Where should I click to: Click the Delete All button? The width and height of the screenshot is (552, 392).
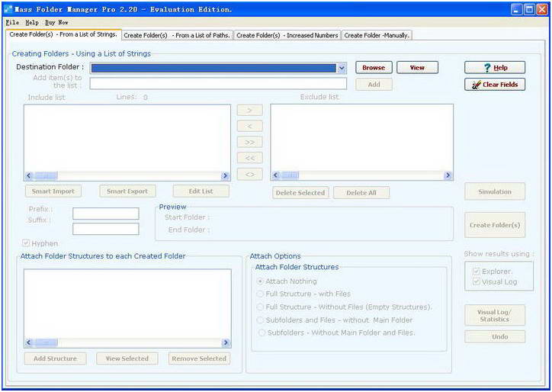pyautogui.click(x=361, y=193)
